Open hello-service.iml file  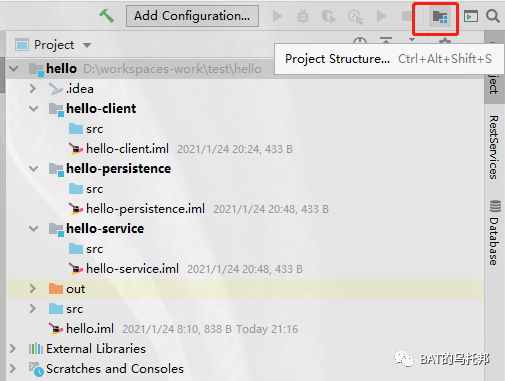[x=132, y=269]
